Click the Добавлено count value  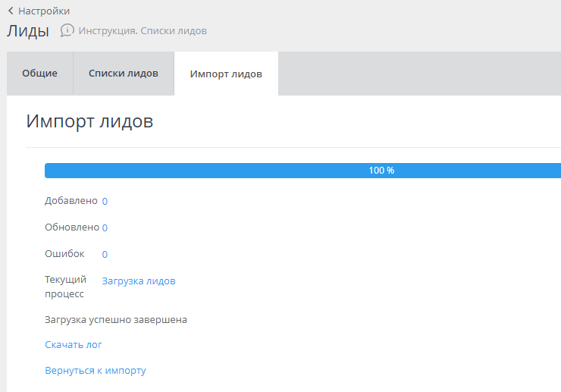click(x=105, y=201)
